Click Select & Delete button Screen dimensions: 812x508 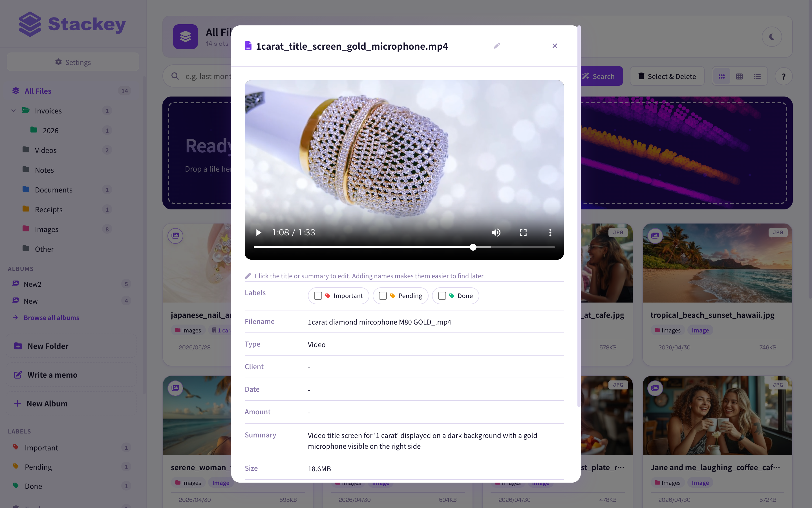point(667,76)
